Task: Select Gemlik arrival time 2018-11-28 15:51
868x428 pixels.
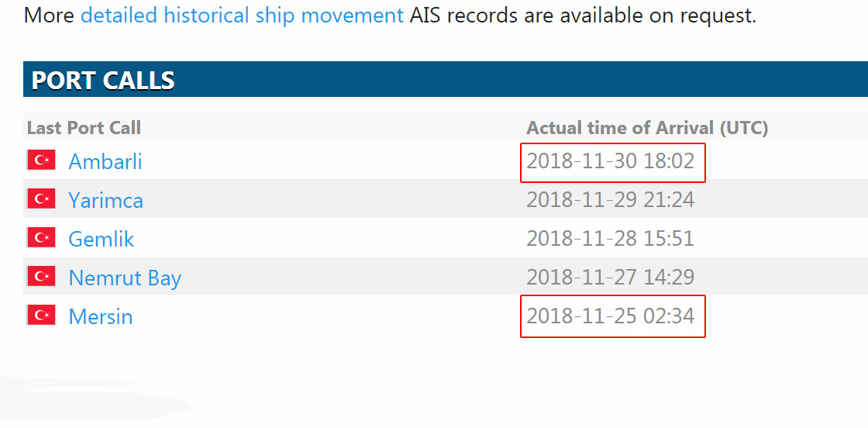Action: point(611,239)
